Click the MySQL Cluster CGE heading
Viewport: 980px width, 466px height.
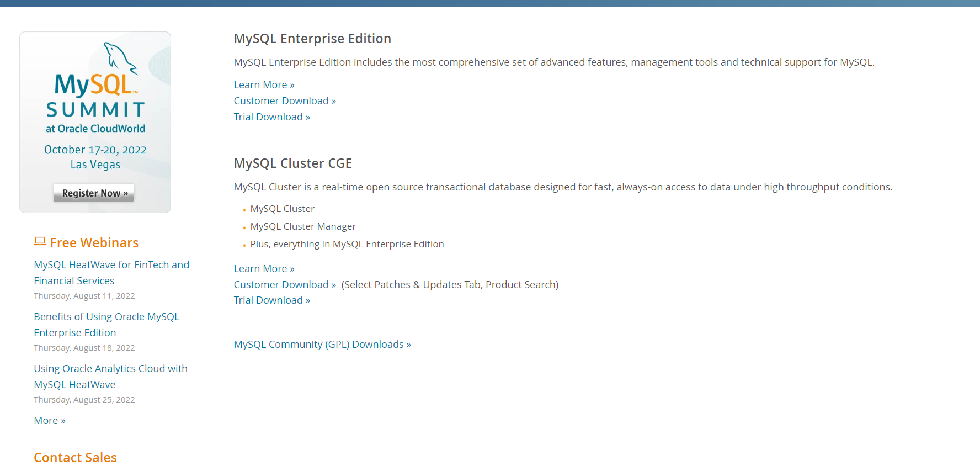293,163
